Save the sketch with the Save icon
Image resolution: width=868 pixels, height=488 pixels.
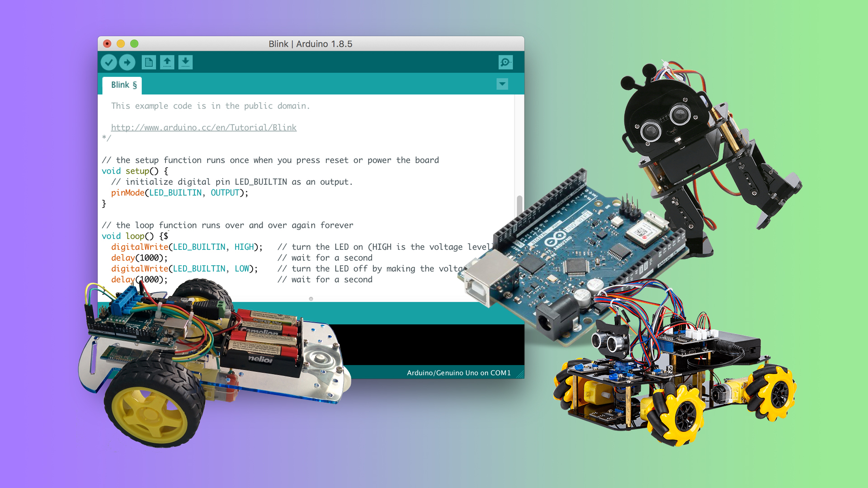point(185,62)
